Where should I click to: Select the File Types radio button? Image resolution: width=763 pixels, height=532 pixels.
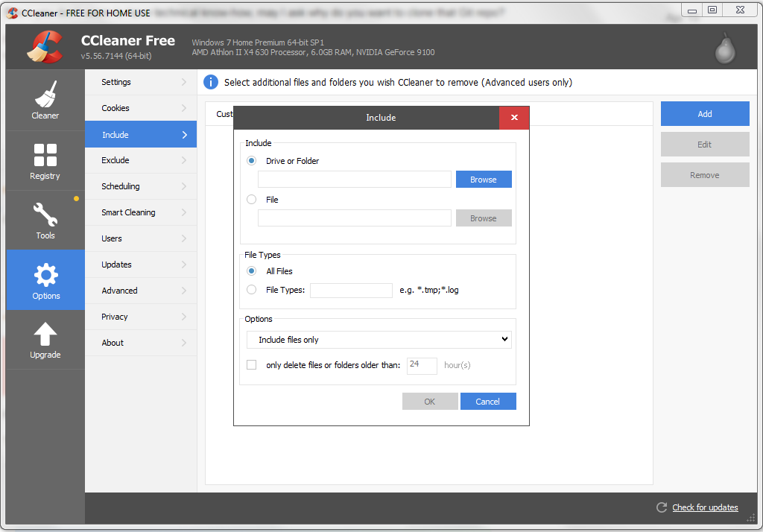tap(252, 290)
